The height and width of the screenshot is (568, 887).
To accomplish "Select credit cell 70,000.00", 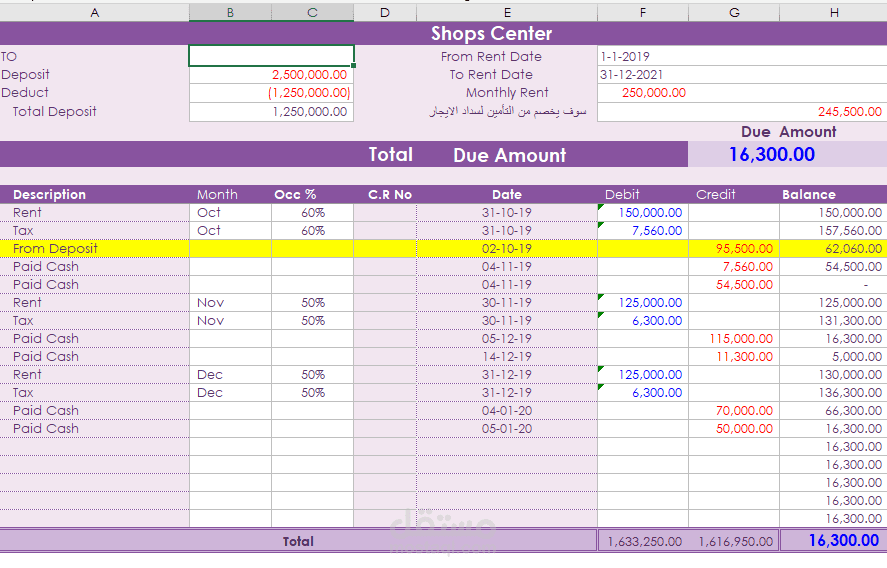I will click(x=734, y=411).
